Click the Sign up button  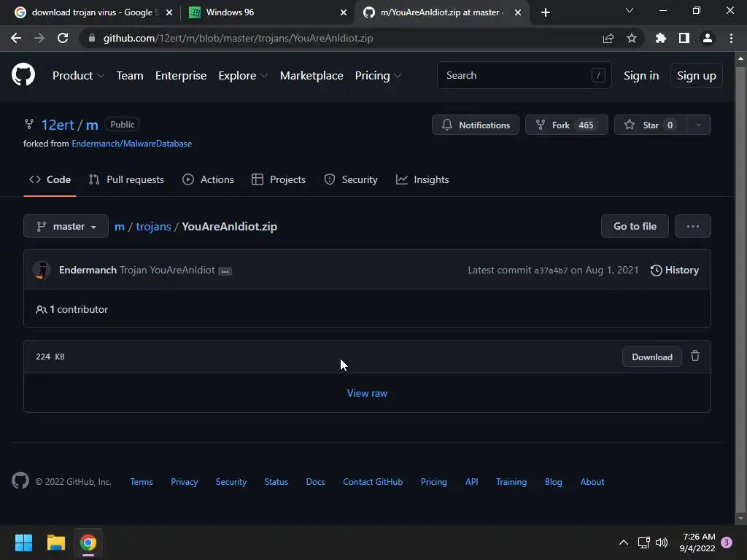pos(696,75)
